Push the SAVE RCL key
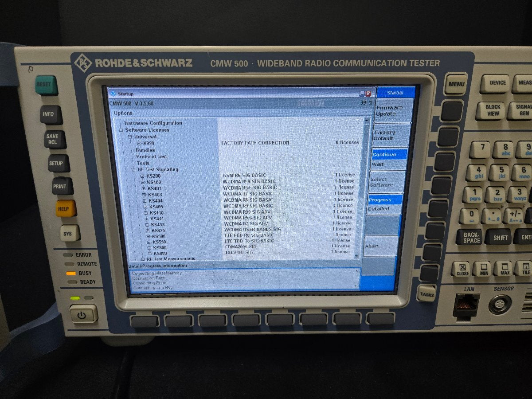 tap(55, 140)
